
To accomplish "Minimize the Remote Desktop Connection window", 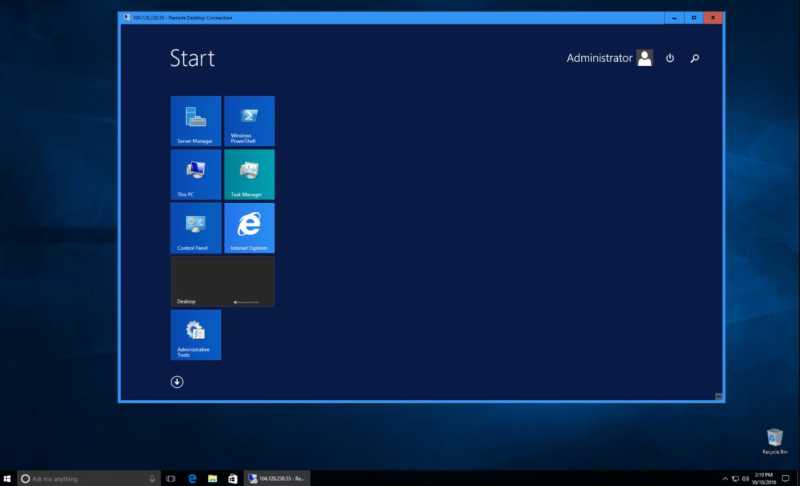I will pos(674,18).
